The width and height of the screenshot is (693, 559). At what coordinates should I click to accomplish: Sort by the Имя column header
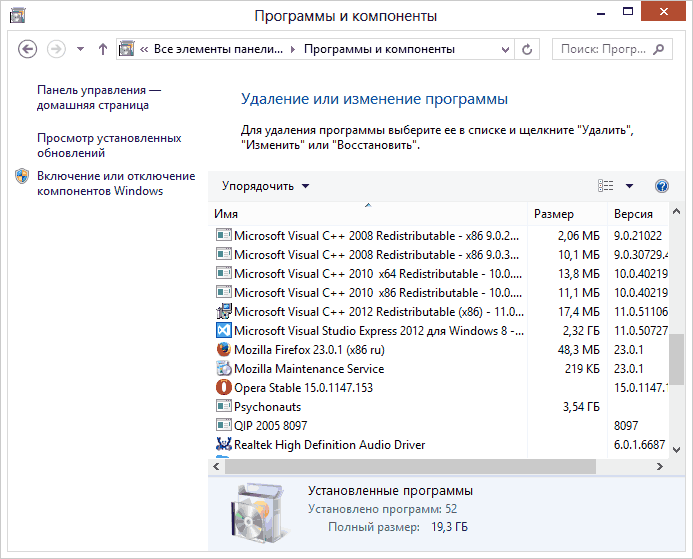368,213
